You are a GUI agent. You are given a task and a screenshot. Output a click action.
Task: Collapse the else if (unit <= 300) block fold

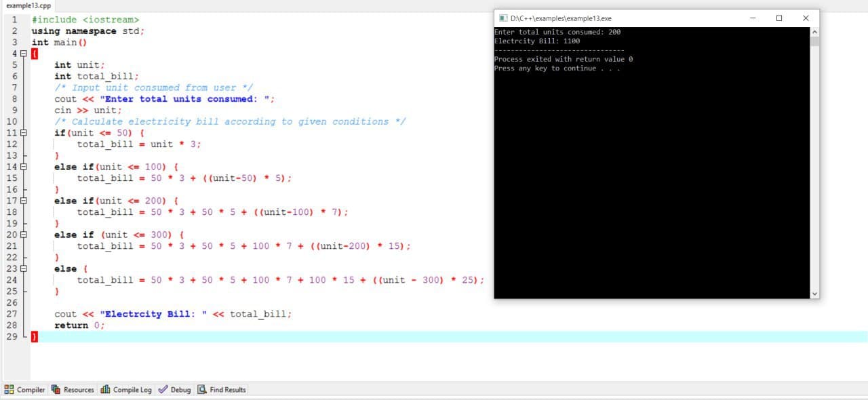(24, 235)
